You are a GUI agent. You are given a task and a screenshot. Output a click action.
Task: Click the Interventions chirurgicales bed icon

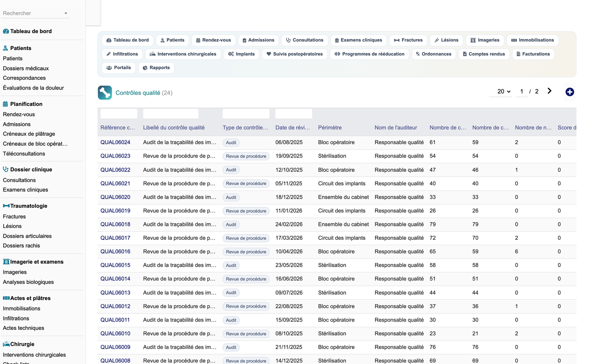pyautogui.click(x=152, y=54)
